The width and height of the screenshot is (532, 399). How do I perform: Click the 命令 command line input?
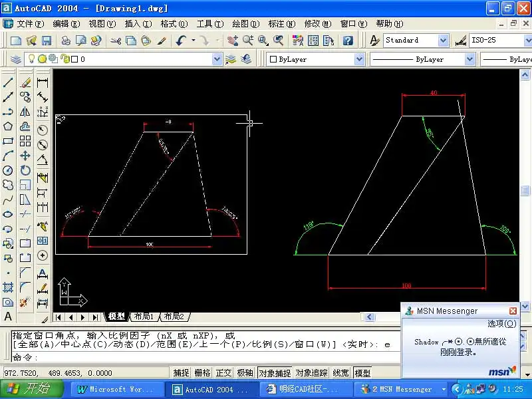[x=205, y=357]
